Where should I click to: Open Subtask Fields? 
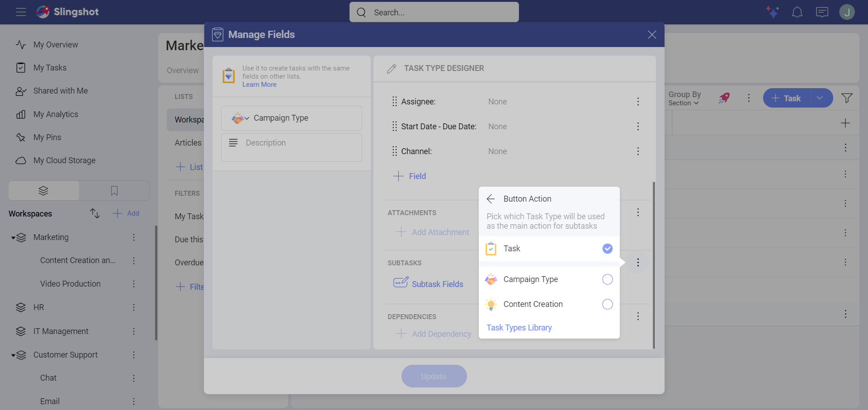tap(429, 284)
